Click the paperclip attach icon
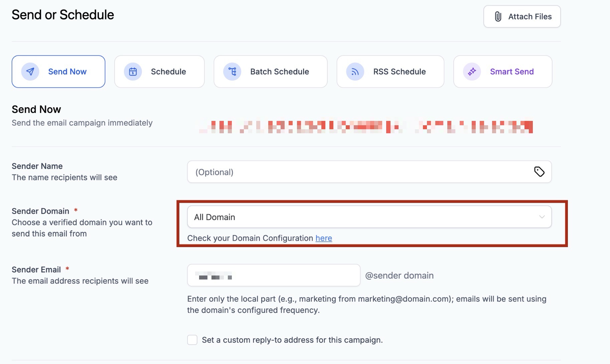Image resolution: width=610 pixels, height=364 pixels. click(498, 17)
